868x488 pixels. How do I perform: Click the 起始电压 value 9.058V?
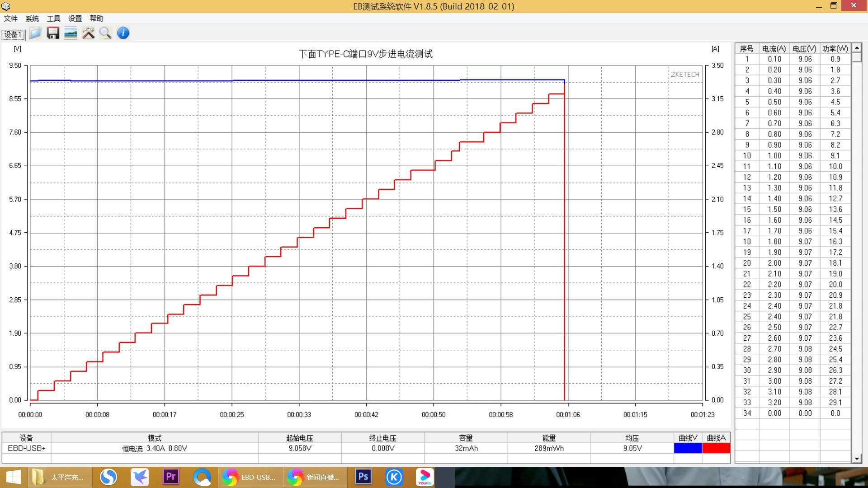[x=300, y=448]
